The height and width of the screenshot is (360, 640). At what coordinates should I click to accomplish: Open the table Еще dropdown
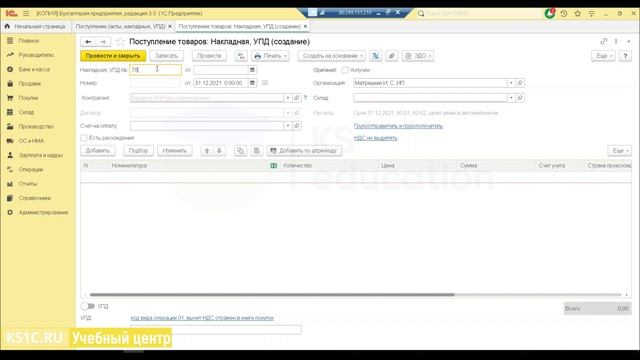tap(620, 151)
